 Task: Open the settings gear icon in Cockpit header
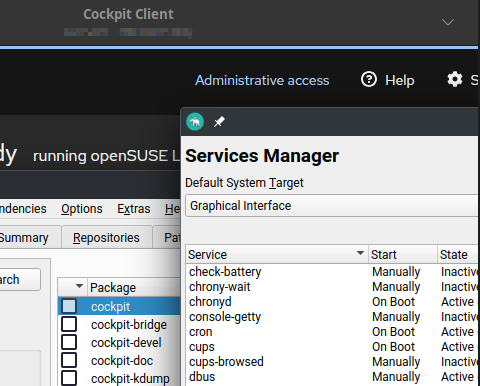(455, 80)
